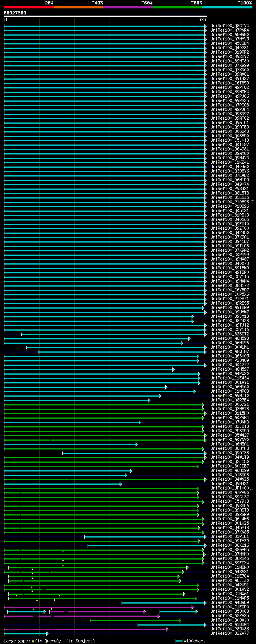
Task: Select the label UniRef100_C1EGP0
Action: [x=230, y=607]
